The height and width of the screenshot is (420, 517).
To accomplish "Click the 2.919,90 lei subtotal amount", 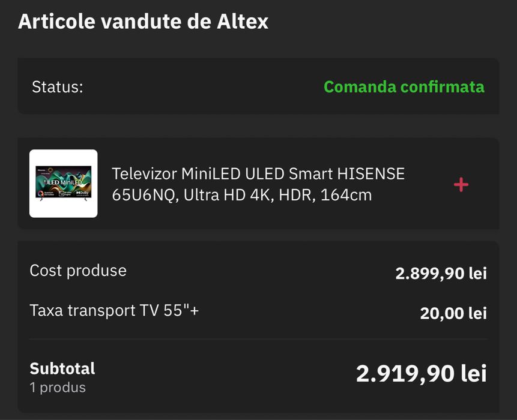I will [x=421, y=374].
